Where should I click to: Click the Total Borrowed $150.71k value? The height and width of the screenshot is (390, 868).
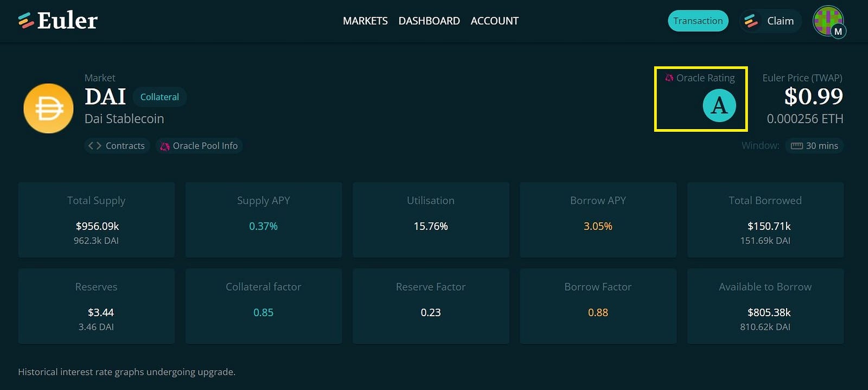pos(769,226)
